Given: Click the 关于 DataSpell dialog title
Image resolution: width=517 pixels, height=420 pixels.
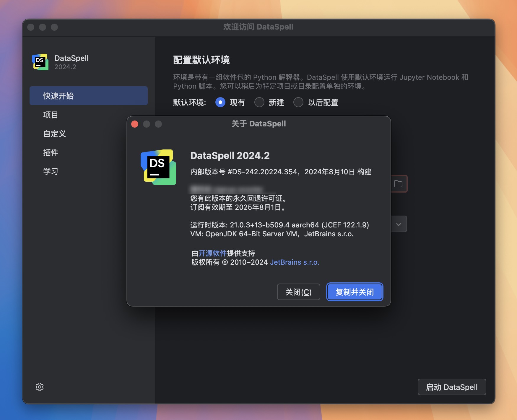Looking at the screenshot, I should click(258, 124).
